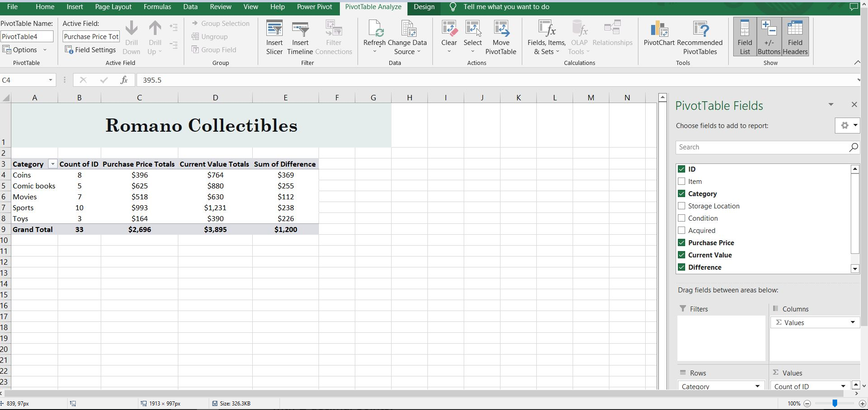The width and height of the screenshot is (868, 410).
Task: Click the Active Field input box
Action: point(91,36)
